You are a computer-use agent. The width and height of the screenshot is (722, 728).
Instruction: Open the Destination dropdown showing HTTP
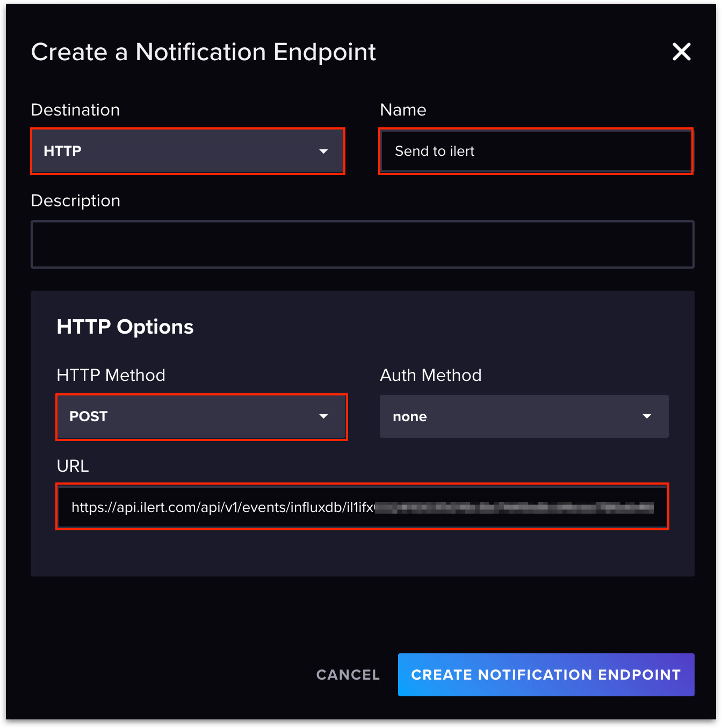(x=187, y=151)
